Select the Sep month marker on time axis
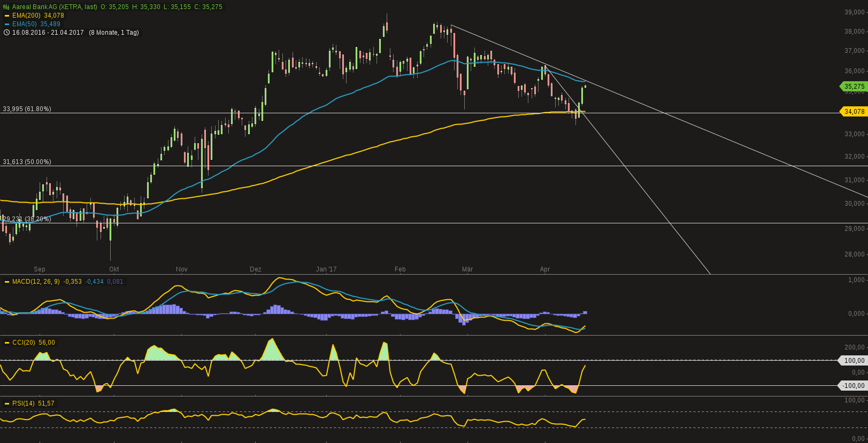Viewport: 868px width, 443px height. click(x=40, y=269)
